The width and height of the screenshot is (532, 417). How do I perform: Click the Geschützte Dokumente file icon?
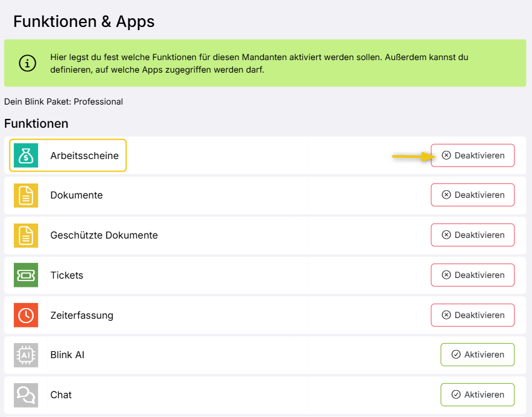click(x=26, y=235)
